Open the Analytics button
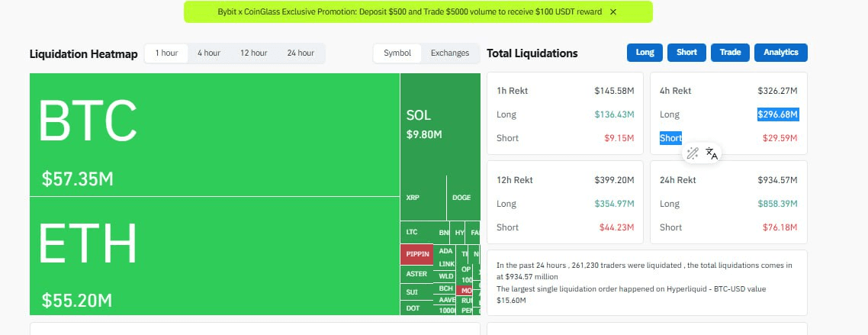Image resolution: width=868 pixels, height=335 pixels. pos(780,53)
